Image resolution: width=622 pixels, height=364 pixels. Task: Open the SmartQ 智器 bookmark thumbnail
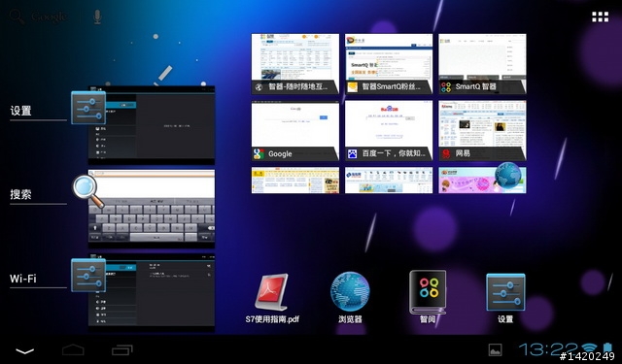coord(482,64)
